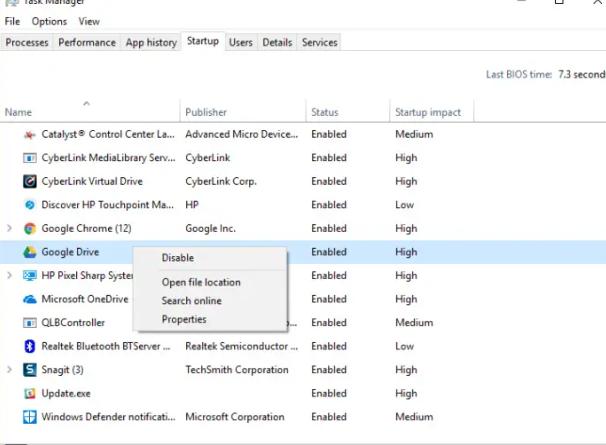
Task: Click the Last BIOS time label
Action: click(x=519, y=75)
